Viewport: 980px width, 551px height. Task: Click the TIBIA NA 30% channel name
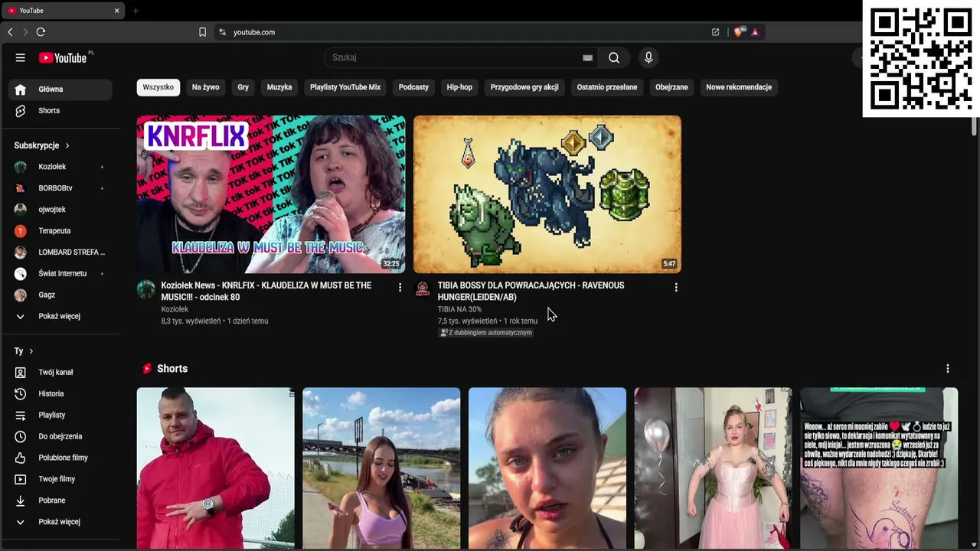(459, 310)
